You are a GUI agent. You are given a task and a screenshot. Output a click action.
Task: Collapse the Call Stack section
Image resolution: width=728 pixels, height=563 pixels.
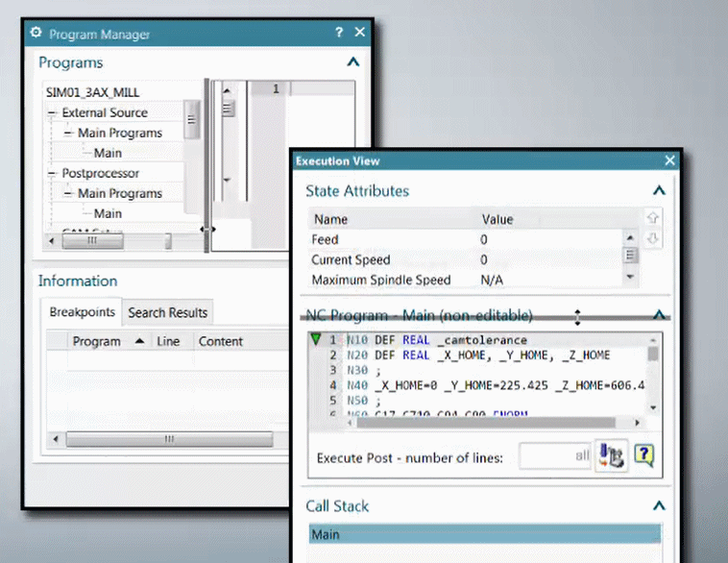pos(658,505)
